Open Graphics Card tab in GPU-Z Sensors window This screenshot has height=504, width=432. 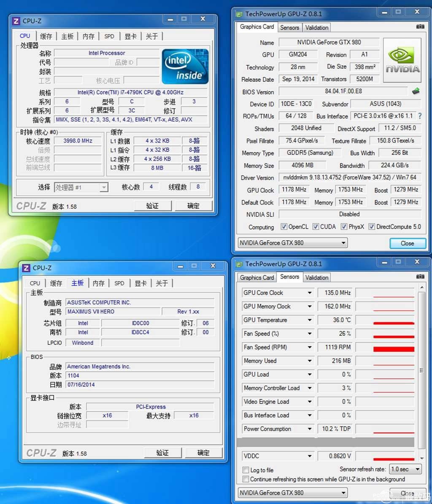pos(257,278)
